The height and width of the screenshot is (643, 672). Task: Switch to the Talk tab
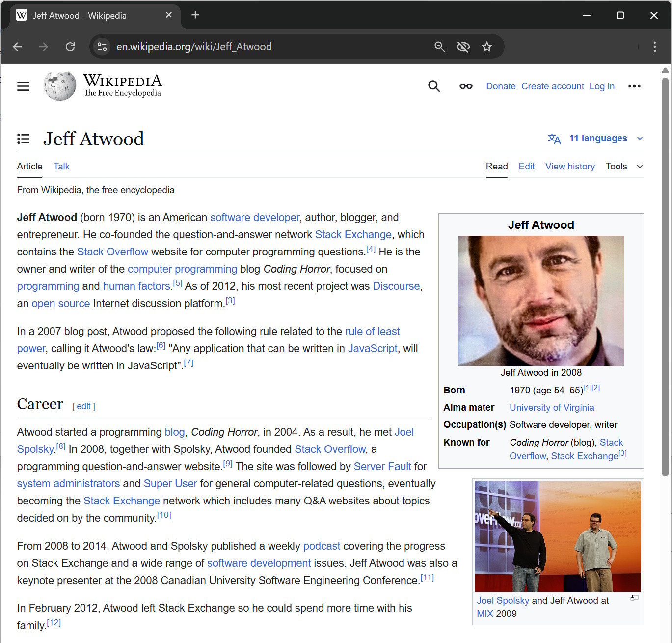61,167
